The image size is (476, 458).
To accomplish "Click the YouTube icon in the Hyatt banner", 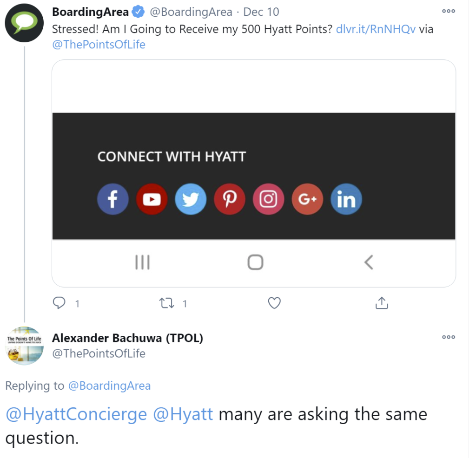I will coord(152,199).
